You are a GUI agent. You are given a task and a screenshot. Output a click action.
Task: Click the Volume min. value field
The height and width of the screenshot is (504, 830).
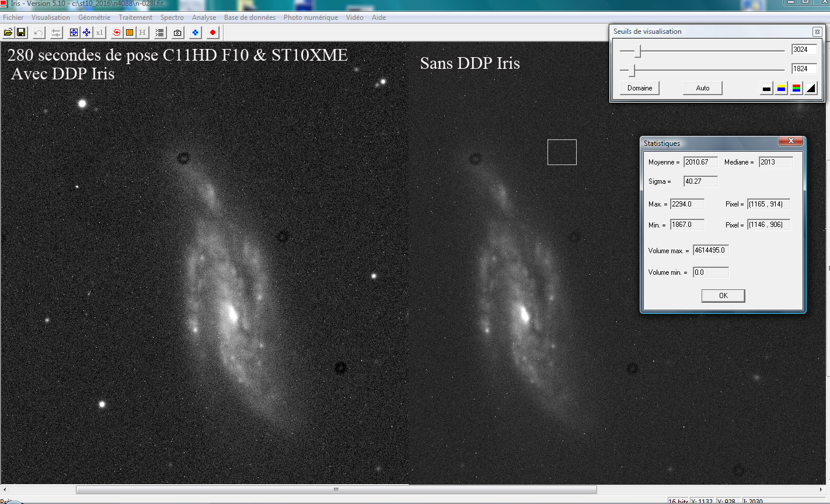pyautogui.click(x=711, y=272)
